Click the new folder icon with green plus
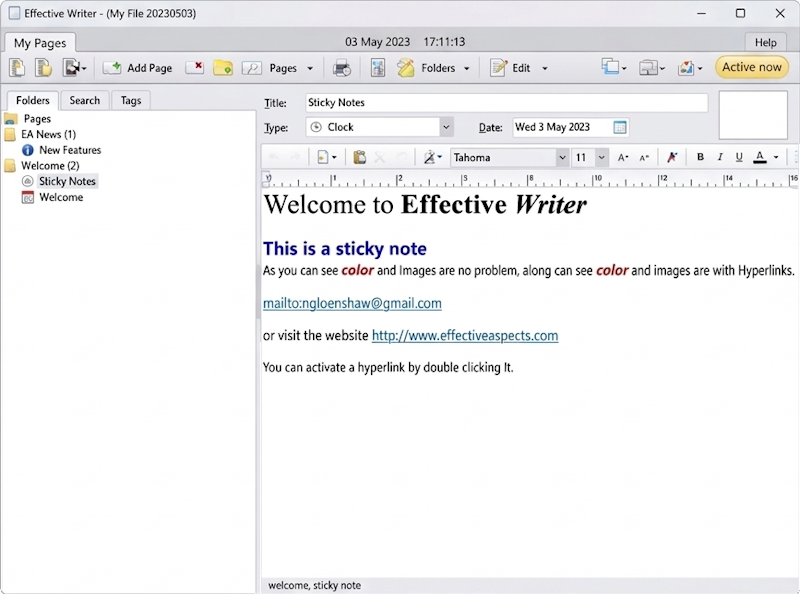The height and width of the screenshot is (594, 800). 222,67
